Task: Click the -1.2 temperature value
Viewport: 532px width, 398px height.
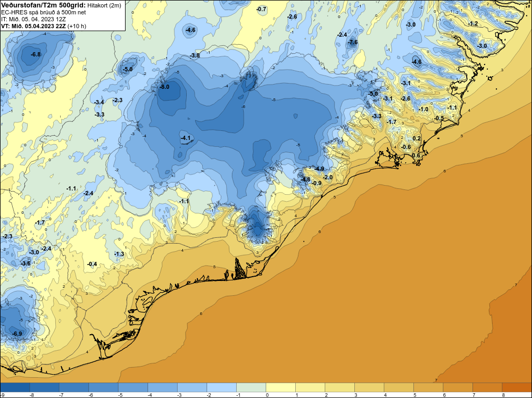Action: click(473, 23)
